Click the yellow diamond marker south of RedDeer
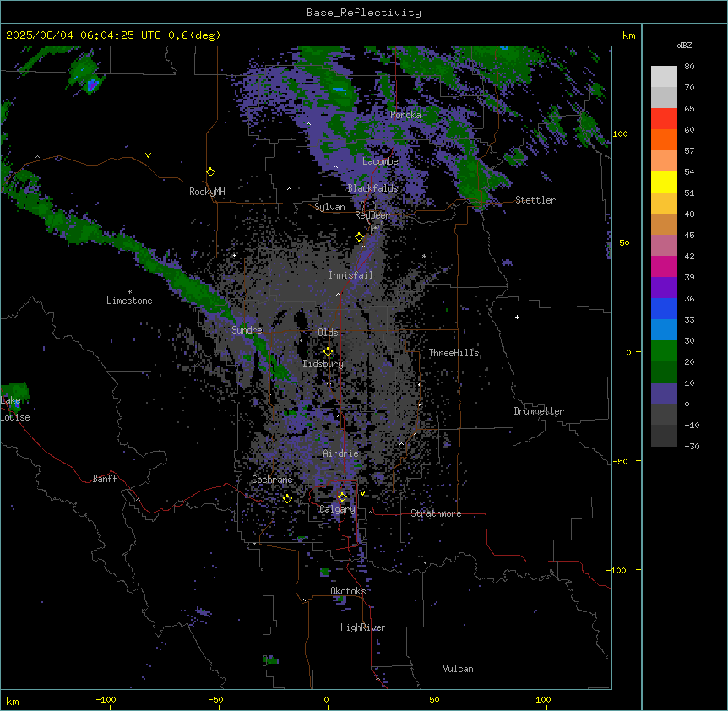This screenshot has height=711, width=728. [360, 237]
